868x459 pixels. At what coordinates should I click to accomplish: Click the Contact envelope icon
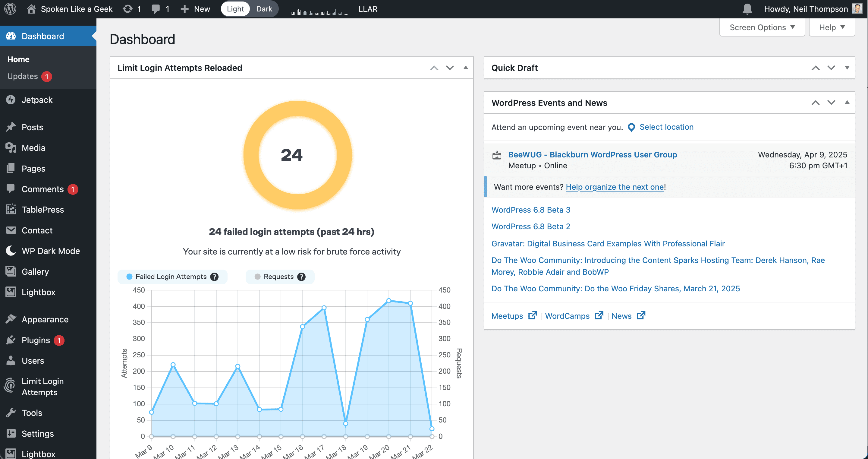pyautogui.click(x=11, y=230)
